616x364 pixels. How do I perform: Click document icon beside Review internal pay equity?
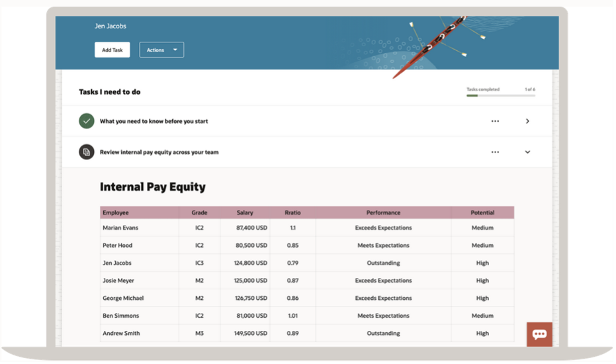pyautogui.click(x=87, y=152)
